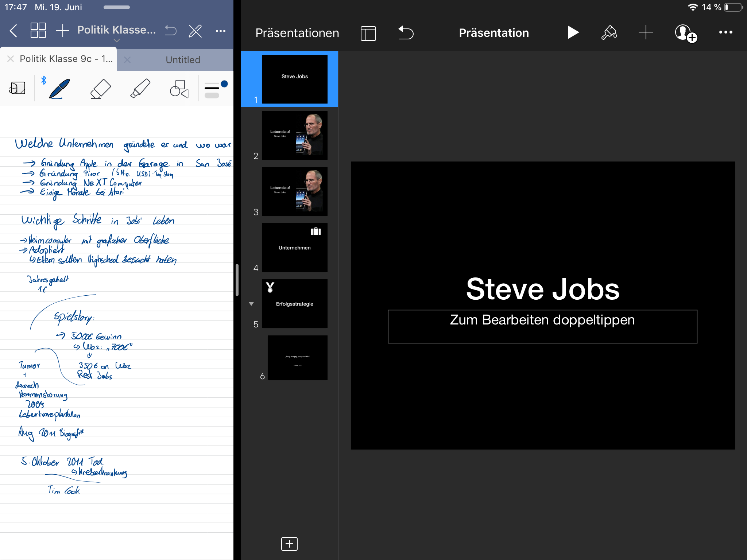Open GoodNotes more options menu
747x560 pixels.
[x=221, y=31]
